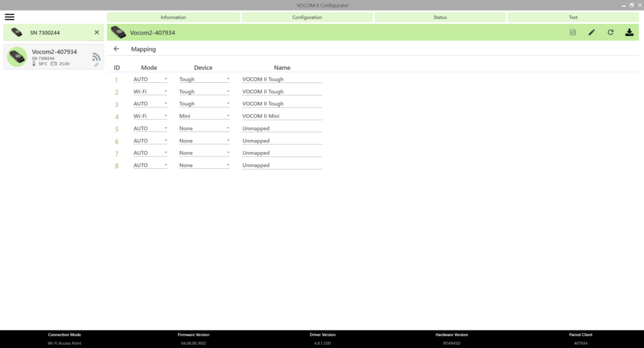Click the VOCOM II Mini name field
This screenshot has width=644, height=348.
pyautogui.click(x=282, y=116)
